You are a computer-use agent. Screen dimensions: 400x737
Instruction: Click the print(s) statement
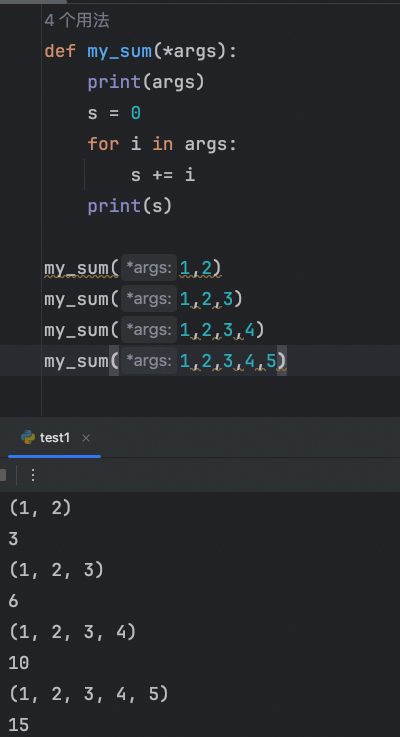pos(130,206)
